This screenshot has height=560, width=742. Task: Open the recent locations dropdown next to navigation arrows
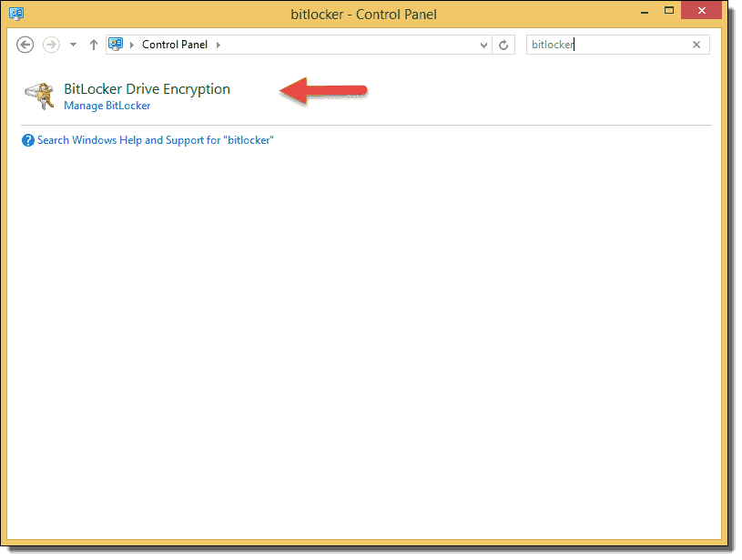point(72,44)
